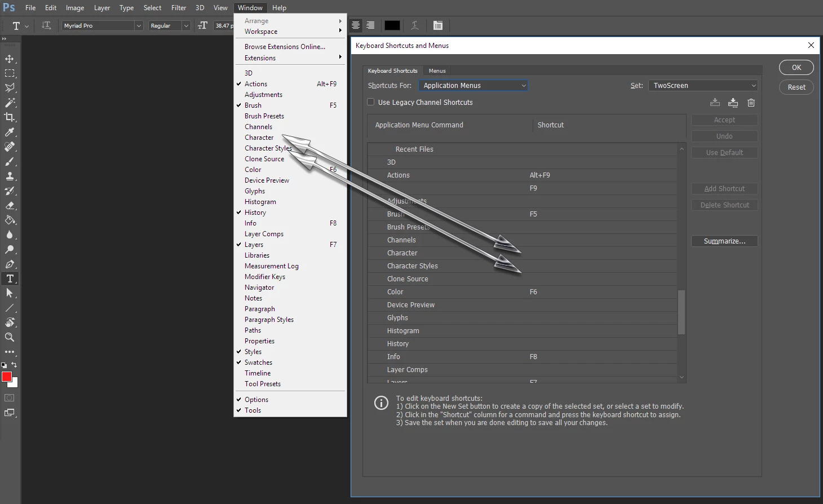This screenshot has width=823, height=504.
Task: Click the Delete Set trash icon
Action: [751, 103]
